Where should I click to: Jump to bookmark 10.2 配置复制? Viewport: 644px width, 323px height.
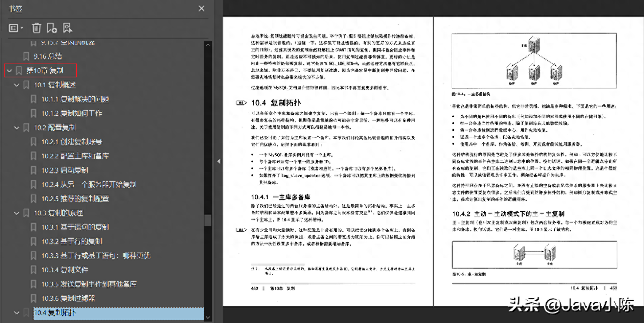pyautogui.click(x=55, y=127)
